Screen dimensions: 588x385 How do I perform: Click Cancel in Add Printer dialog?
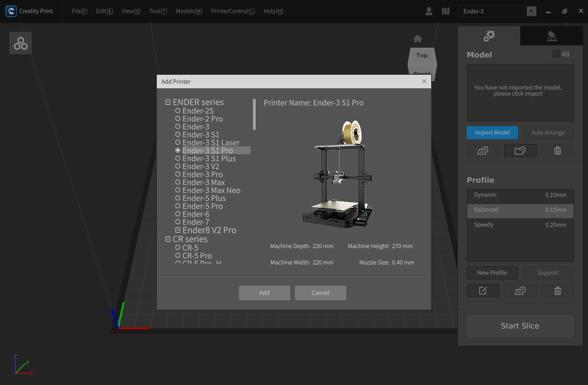tap(321, 293)
